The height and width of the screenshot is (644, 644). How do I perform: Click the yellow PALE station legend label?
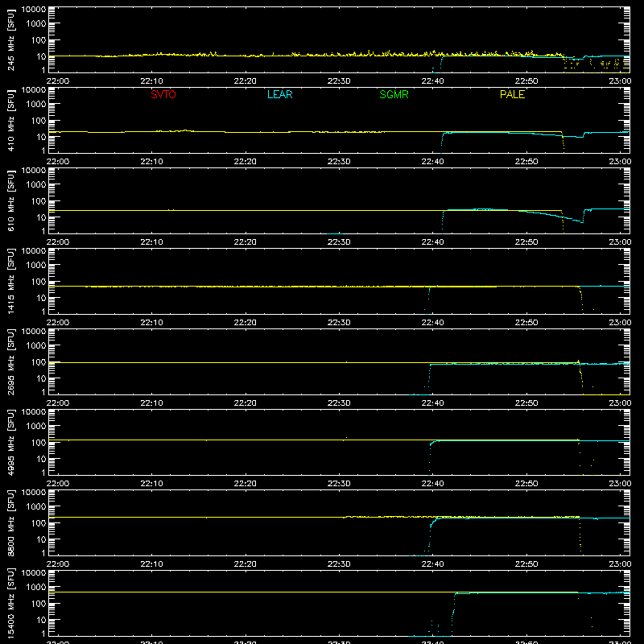[512, 94]
